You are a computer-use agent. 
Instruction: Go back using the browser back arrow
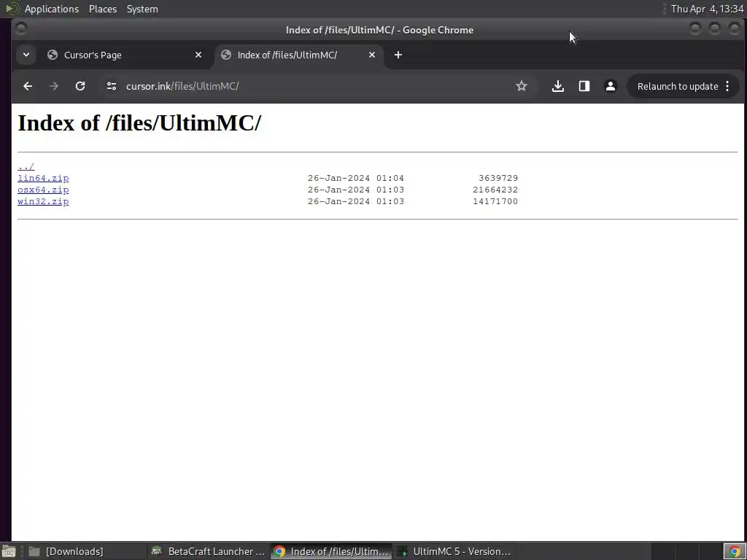click(x=28, y=86)
